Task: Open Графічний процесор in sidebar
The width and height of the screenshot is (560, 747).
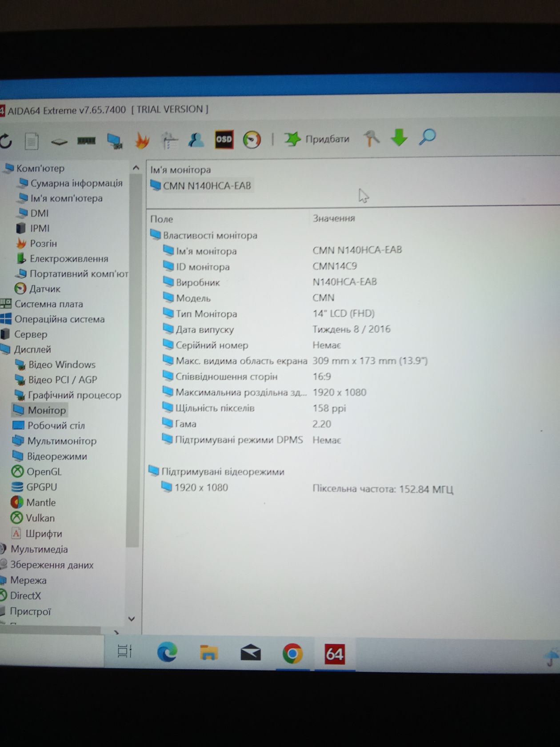Action: [x=74, y=395]
